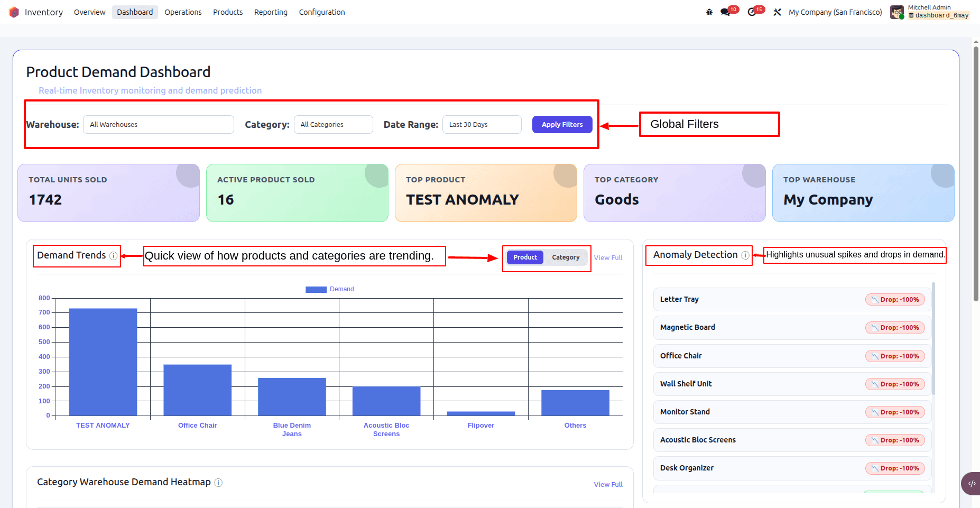
Task: Open the Category filter dropdown
Action: pyautogui.click(x=334, y=125)
